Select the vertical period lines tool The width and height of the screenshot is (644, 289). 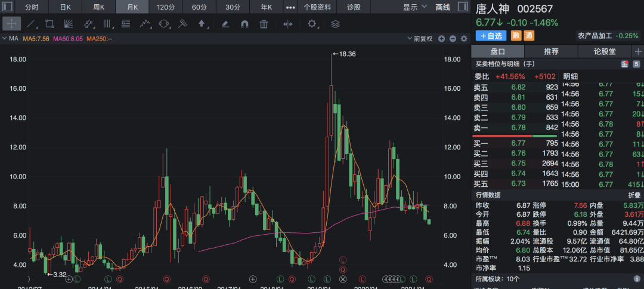(x=107, y=24)
